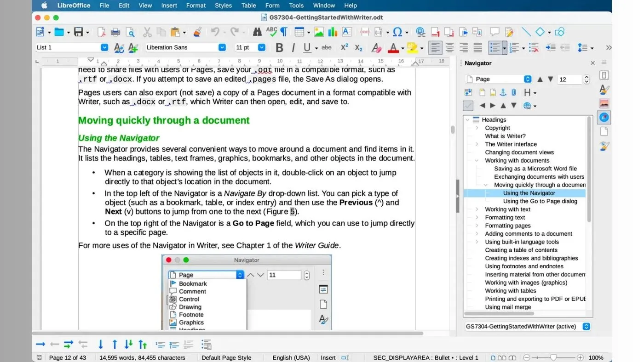644x362 pixels.
Task: Insert a chart from the toolbar
Action: coord(333,32)
